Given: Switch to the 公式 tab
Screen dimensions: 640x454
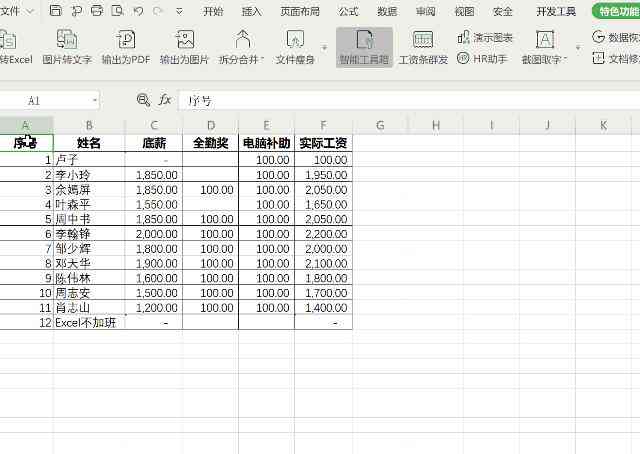Looking at the screenshot, I should [x=348, y=11].
